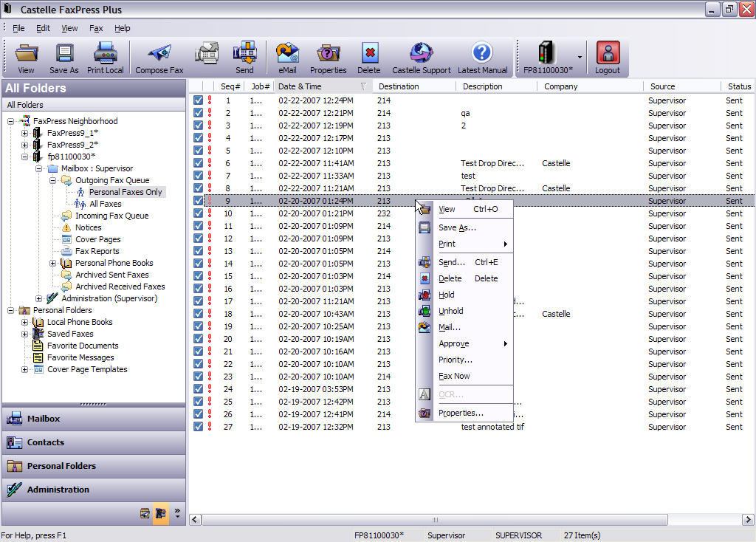
Task: Click the Properties toolbar icon
Action: (328, 55)
